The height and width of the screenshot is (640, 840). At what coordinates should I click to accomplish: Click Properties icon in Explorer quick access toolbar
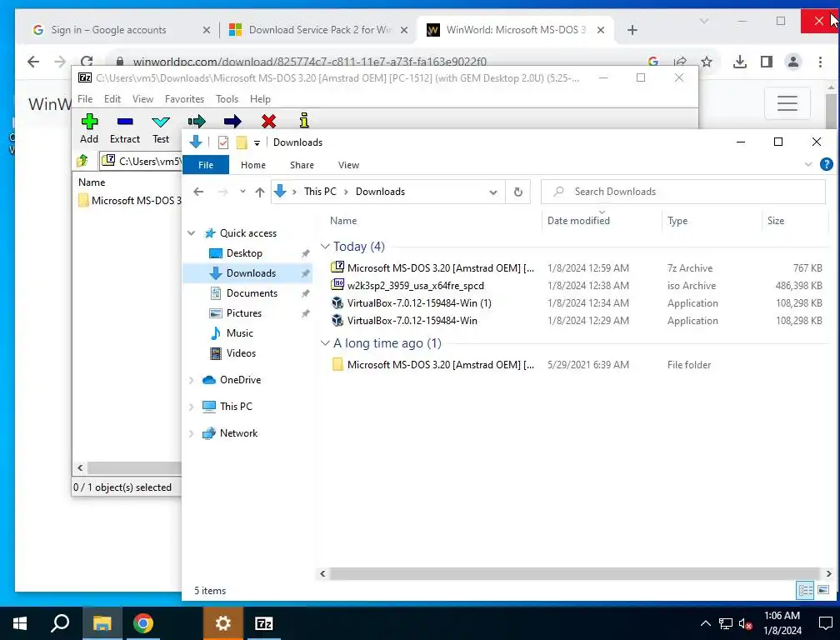point(222,142)
